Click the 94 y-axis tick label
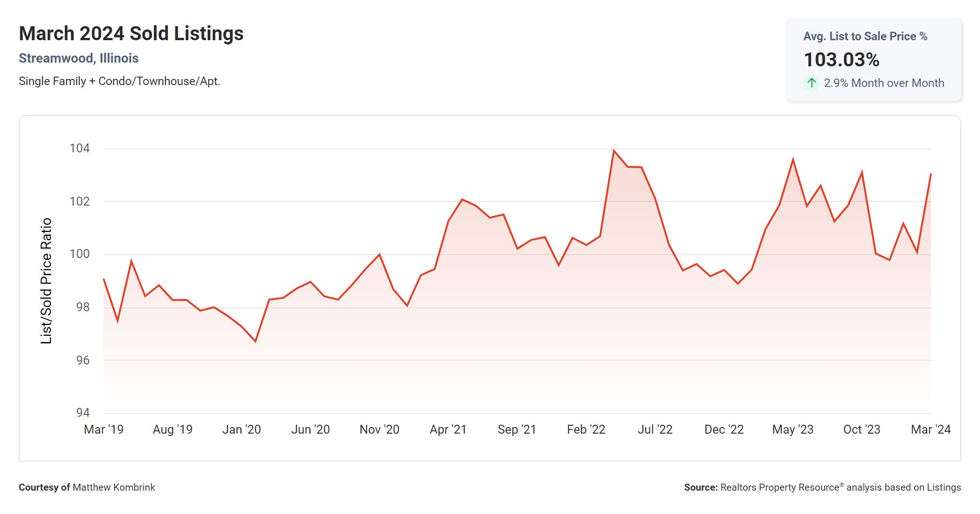This screenshot has width=980, height=514. click(x=83, y=413)
